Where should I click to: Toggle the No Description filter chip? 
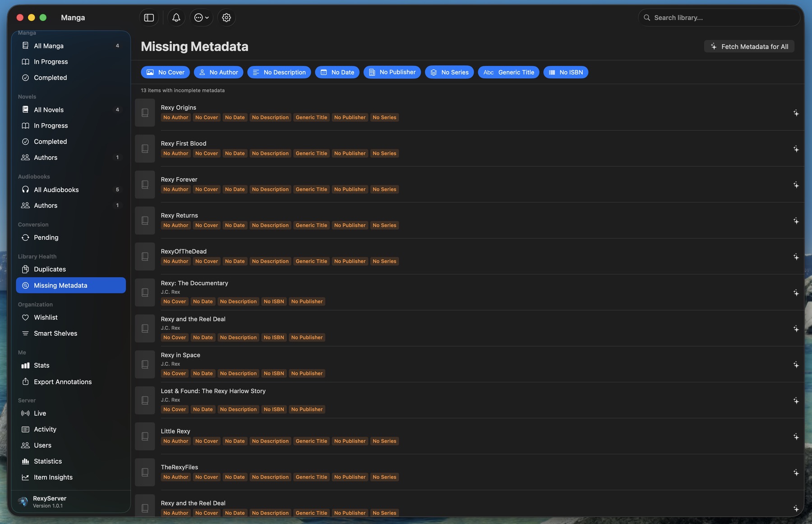click(279, 72)
